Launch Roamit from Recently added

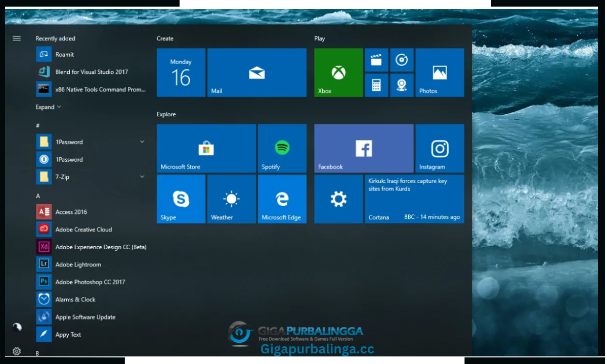91,54
